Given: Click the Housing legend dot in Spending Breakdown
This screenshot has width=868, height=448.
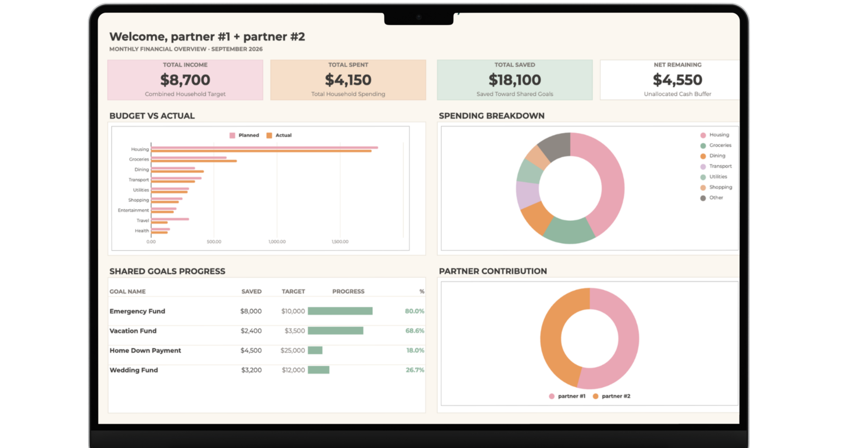Looking at the screenshot, I should click(703, 135).
